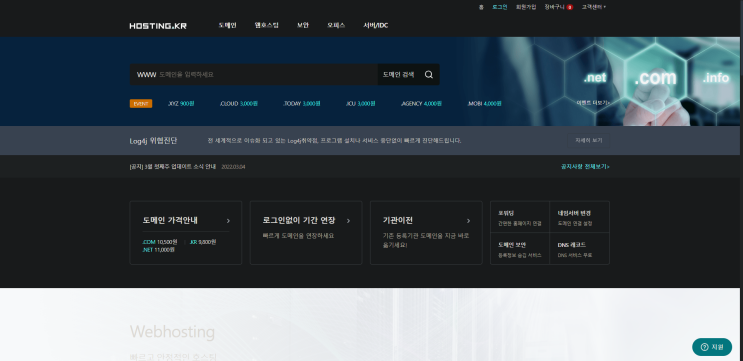
Task: Select the .MOBI 4,000원 promotion
Action: (x=484, y=103)
